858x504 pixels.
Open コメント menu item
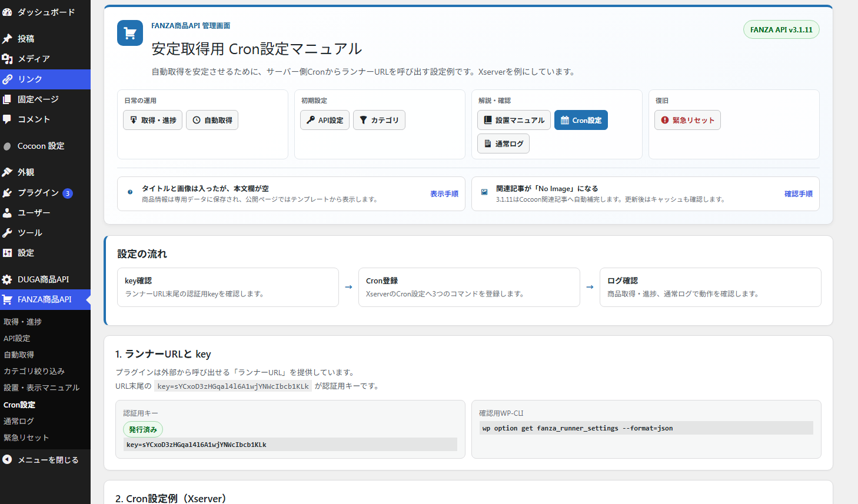45,119
